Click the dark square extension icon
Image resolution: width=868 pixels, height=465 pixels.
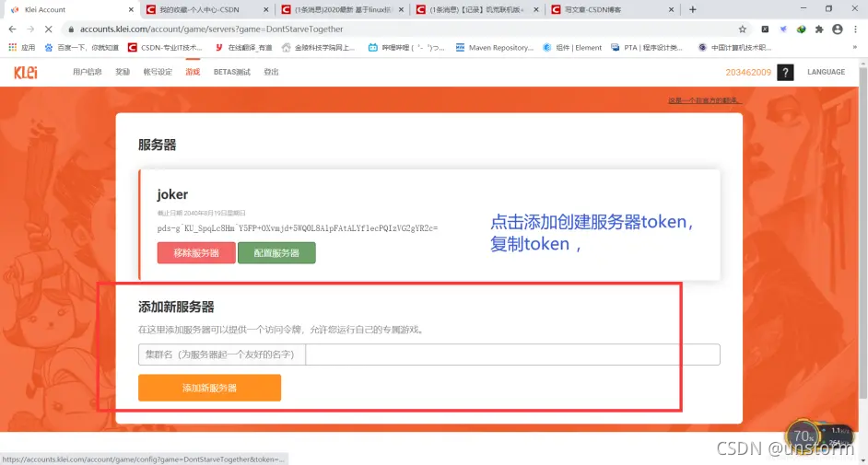point(765,29)
